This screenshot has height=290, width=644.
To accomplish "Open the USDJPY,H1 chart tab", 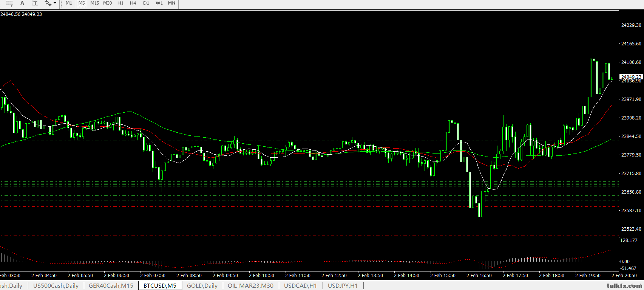I will pos(343,286).
